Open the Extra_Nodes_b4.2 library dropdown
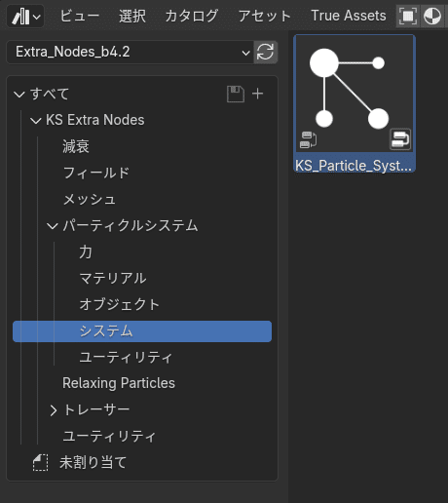 pyautogui.click(x=130, y=52)
